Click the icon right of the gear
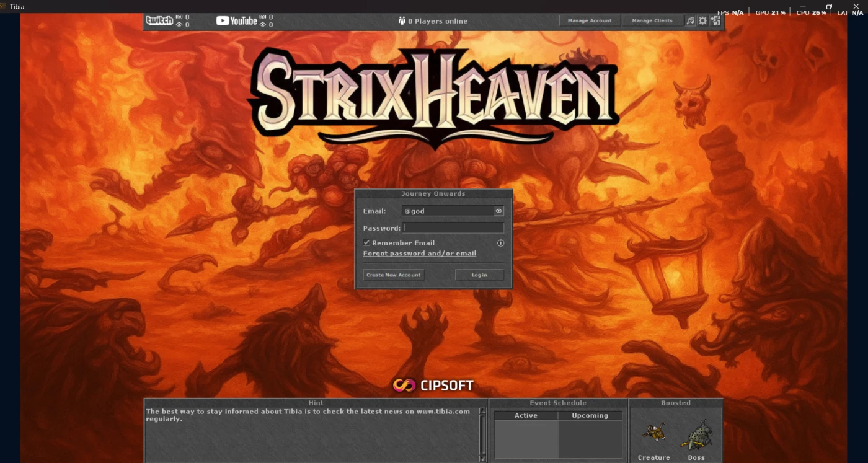 (715, 20)
